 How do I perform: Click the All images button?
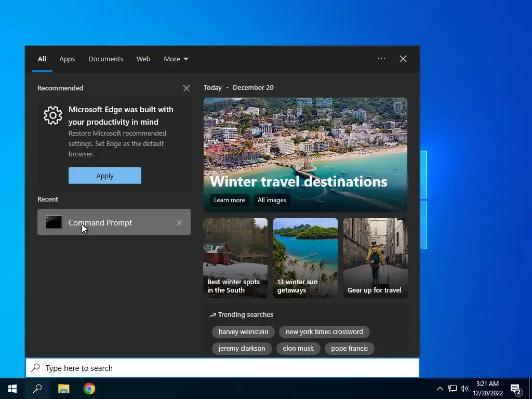coord(271,200)
